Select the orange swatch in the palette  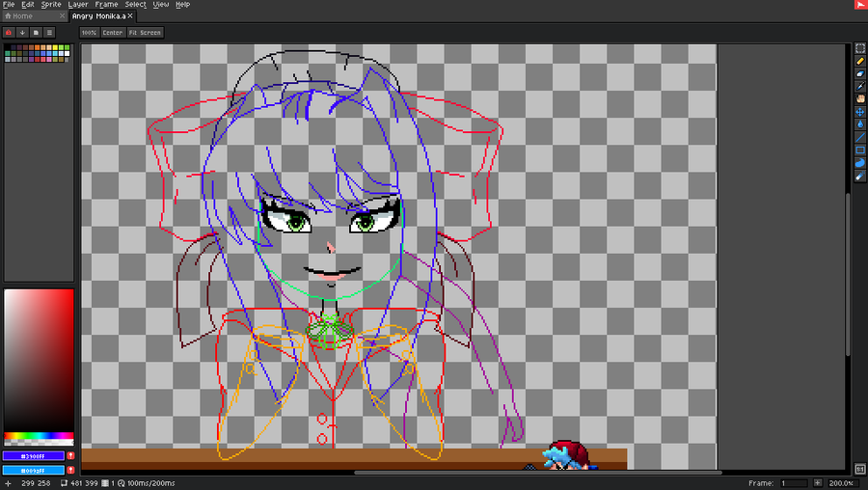coord(37,47)
